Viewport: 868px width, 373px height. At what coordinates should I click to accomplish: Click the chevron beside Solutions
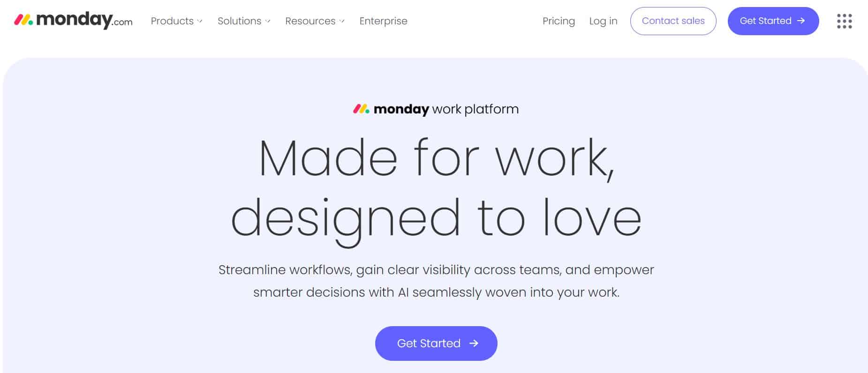pyautogui.click(x=268, y=22)
